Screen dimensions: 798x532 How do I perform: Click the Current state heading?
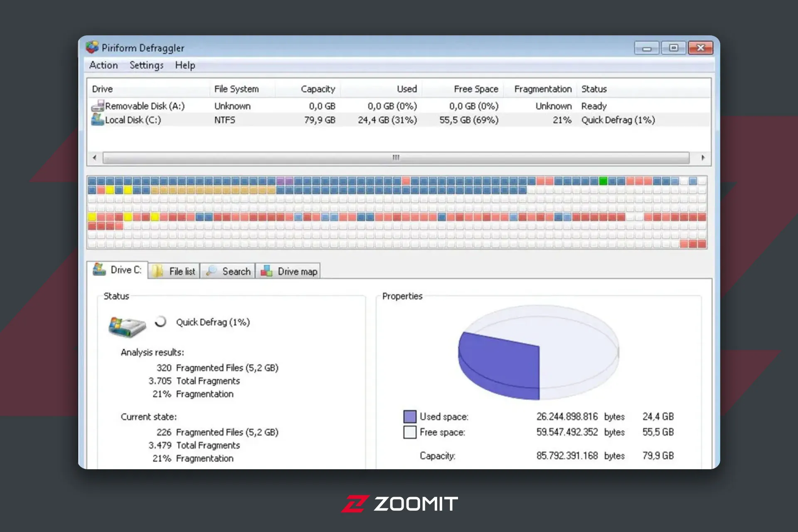tap(148, 416)
